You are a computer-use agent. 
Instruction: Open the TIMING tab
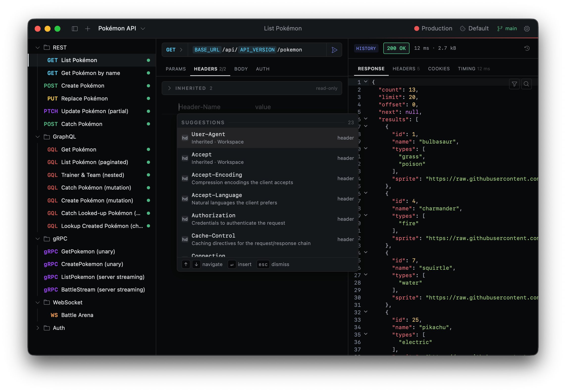474,69
